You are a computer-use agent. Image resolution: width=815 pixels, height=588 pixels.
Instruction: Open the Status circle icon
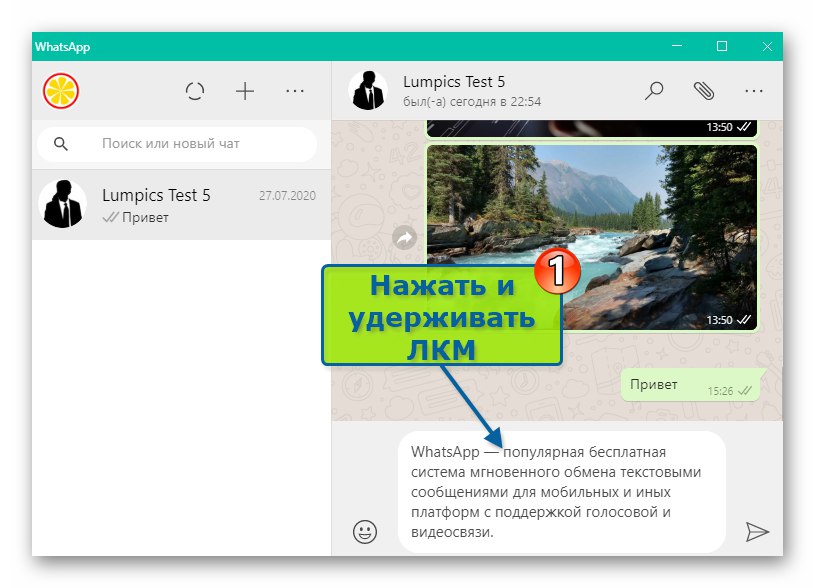[195, 92]
